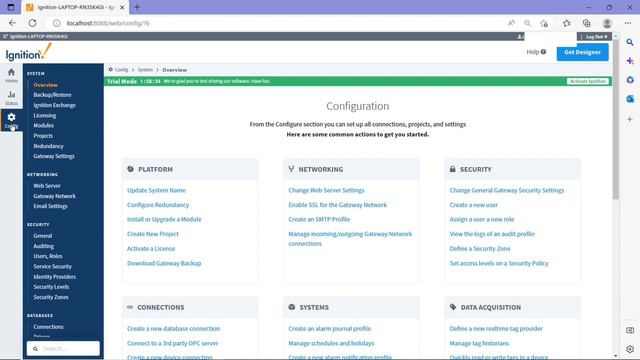Open General under Security

[42, 236]
